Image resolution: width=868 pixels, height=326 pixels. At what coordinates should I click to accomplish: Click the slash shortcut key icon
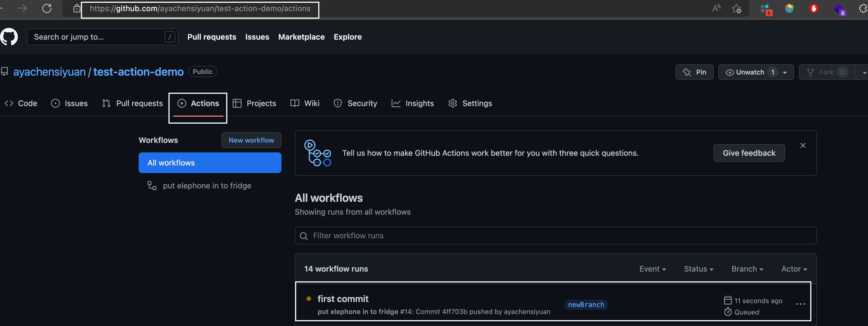coord(170,37)
